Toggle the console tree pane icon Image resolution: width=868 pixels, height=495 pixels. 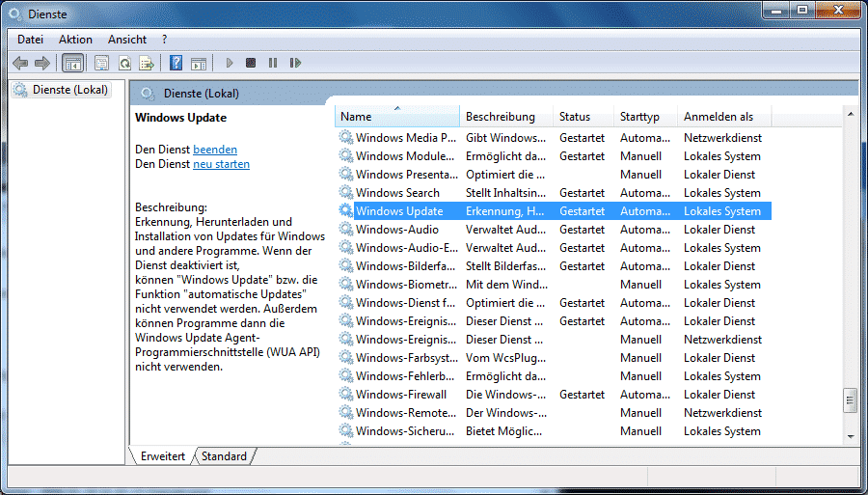pos(72,63)
